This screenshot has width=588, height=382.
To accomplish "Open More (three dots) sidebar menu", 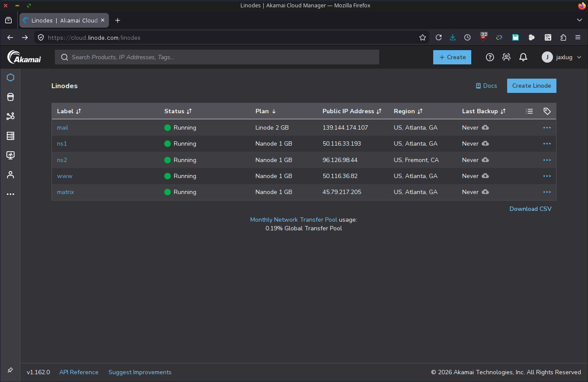I will coord(10,194).
